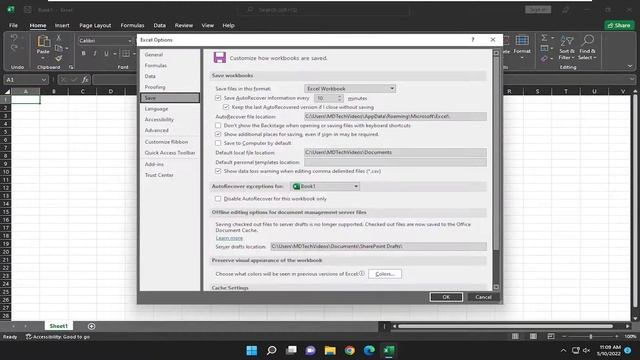Click the Insert Function fx icon
This screenshot has width=640, height=360.
85,80
